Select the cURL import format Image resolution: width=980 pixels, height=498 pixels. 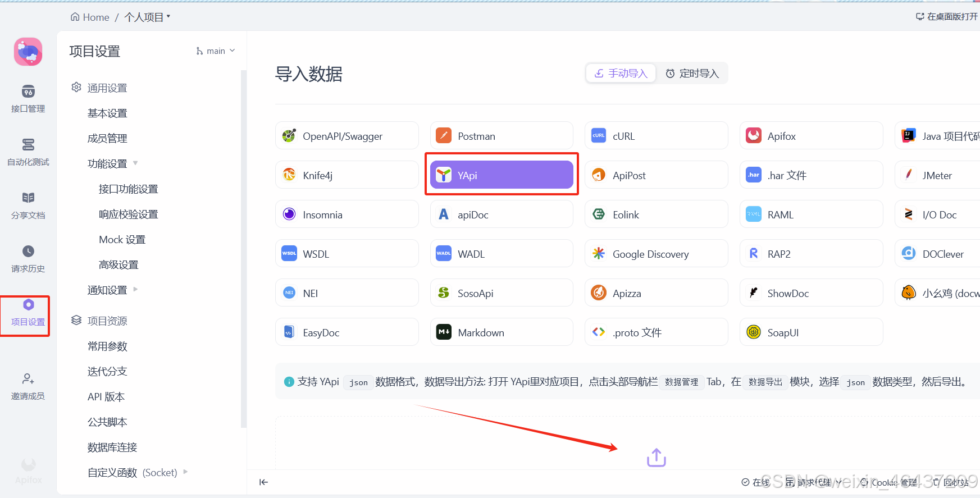coord(657,136)
